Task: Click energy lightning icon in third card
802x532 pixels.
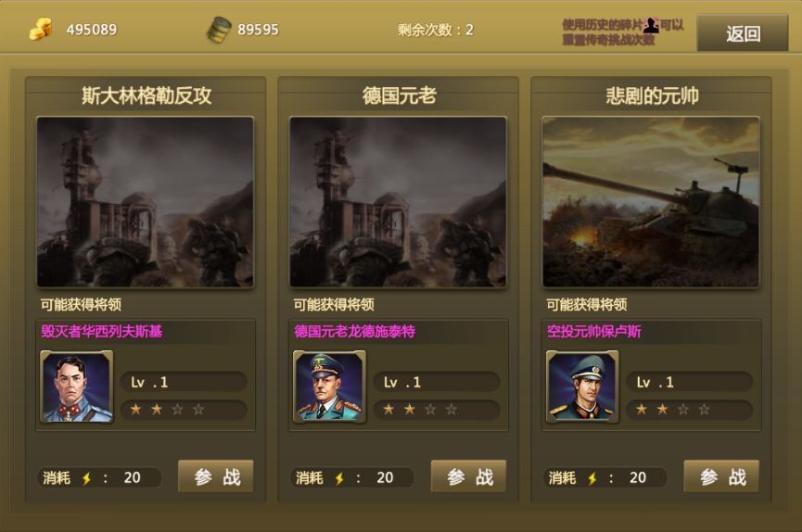Action: coord(592,478)
